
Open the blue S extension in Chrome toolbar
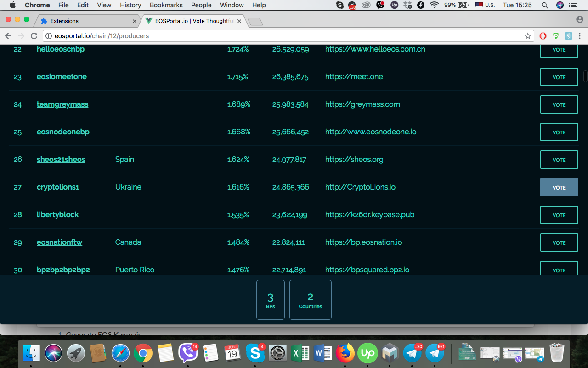(x=568, y=36)
